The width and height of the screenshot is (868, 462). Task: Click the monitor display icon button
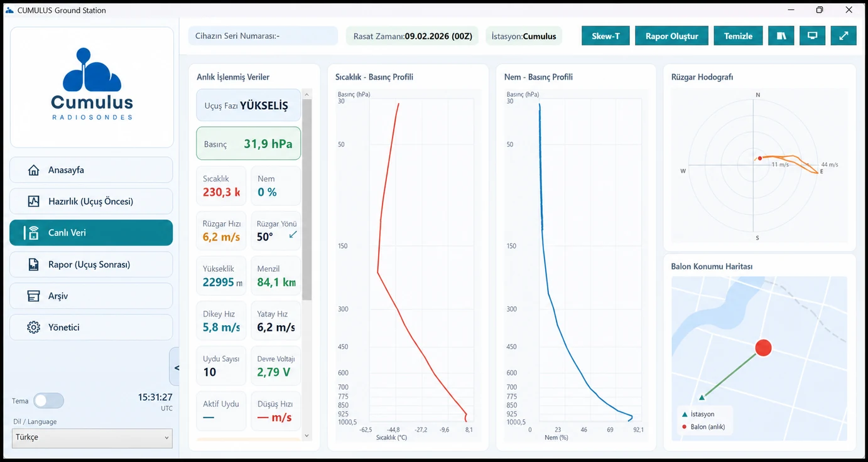coord(813,36)
